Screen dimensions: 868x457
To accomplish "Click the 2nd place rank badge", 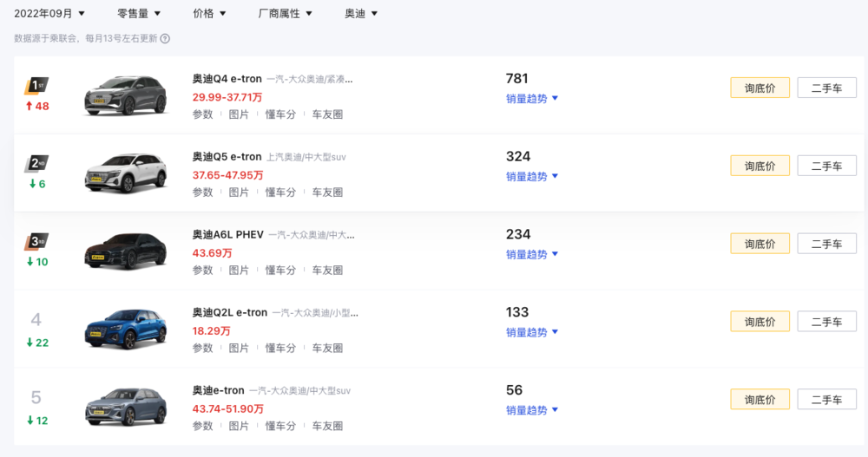I will click(36, 164).
